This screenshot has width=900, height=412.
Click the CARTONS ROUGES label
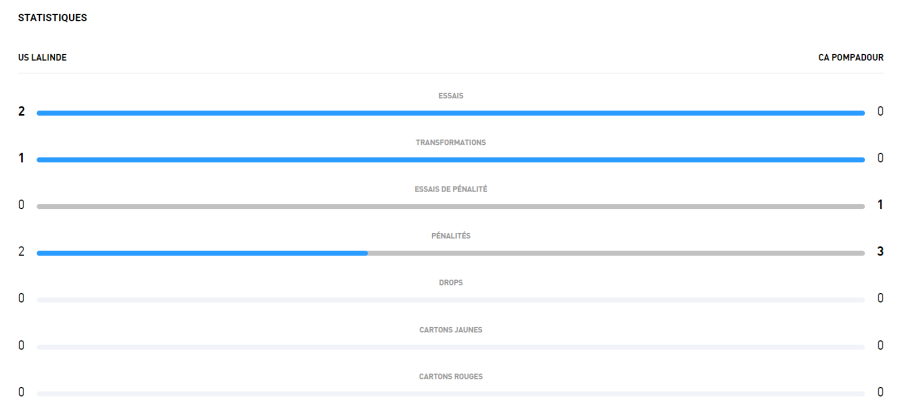pos(450,377)
